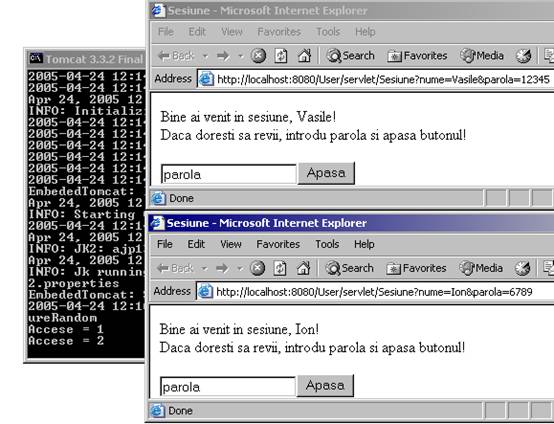Click the Media icon in top browser
The image size is (554, 424).
(x=482, y=55)
